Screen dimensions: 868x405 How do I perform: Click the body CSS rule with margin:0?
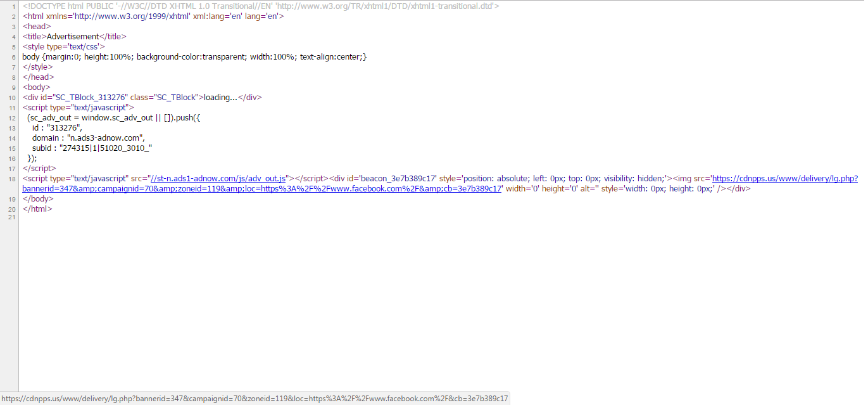[194, 57]
